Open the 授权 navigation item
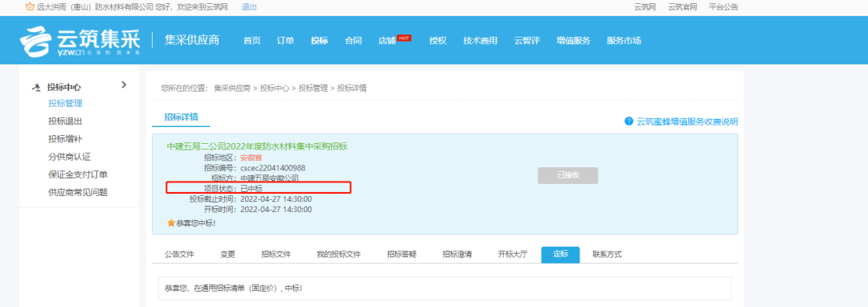 click(x=438, y=40)
